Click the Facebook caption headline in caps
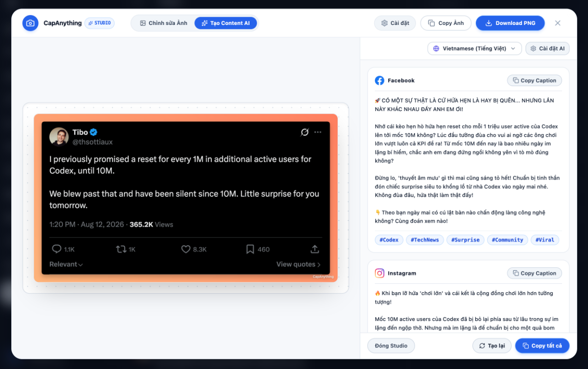 465,105
